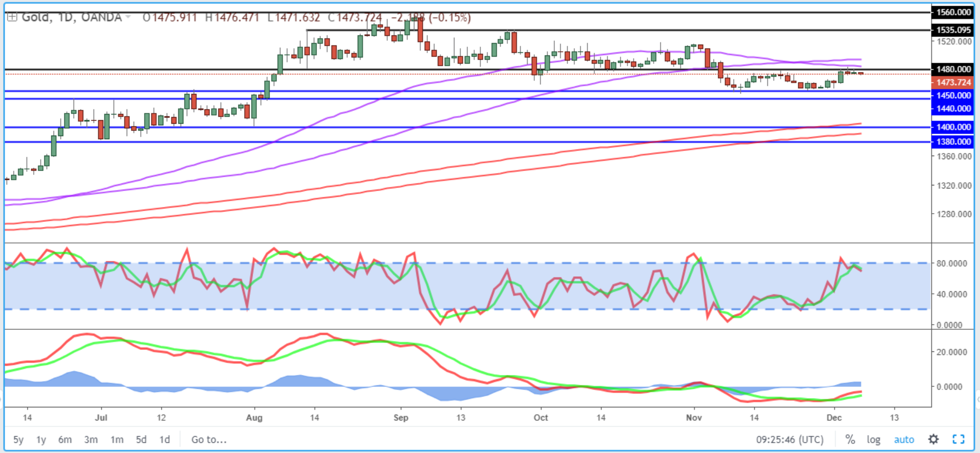The image size is (980, 453).
Task: Toggle fullscreen mode icon
Action: click(958, 439)
